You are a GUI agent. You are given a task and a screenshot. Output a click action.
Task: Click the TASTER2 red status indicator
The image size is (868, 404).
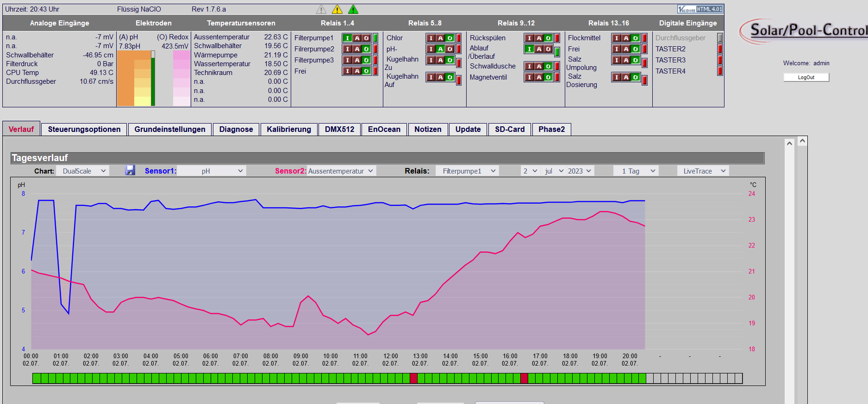(720, 49)
